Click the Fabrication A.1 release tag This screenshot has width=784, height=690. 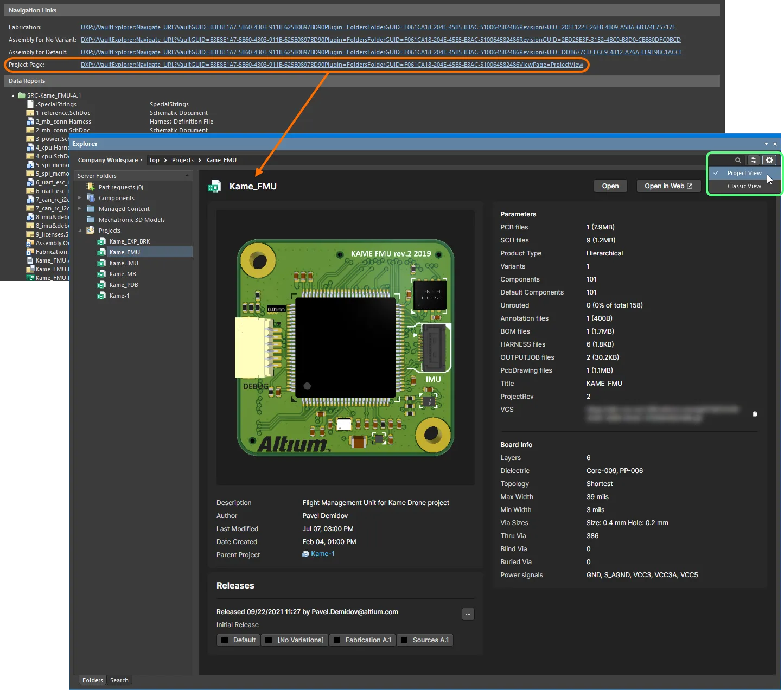tap(362, 640)
